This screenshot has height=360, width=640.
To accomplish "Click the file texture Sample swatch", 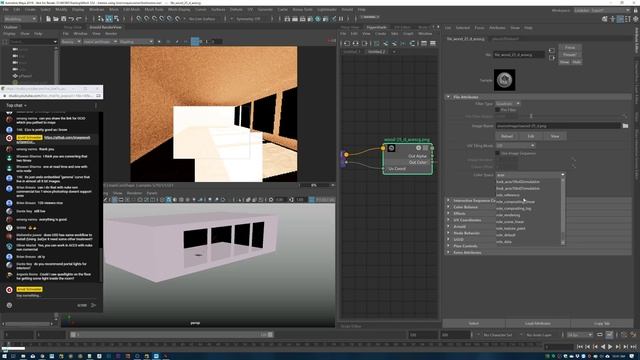I will [504, 80].
